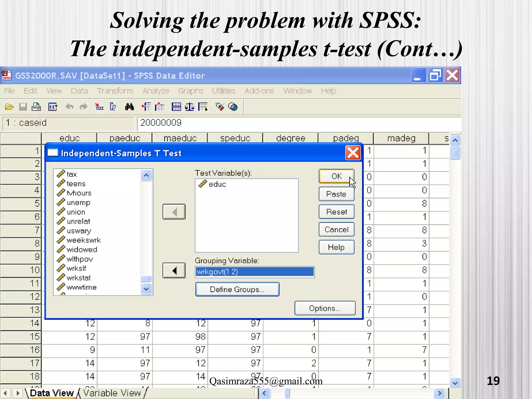
Task: Click the Paste button
Action: tap(336, 194)
